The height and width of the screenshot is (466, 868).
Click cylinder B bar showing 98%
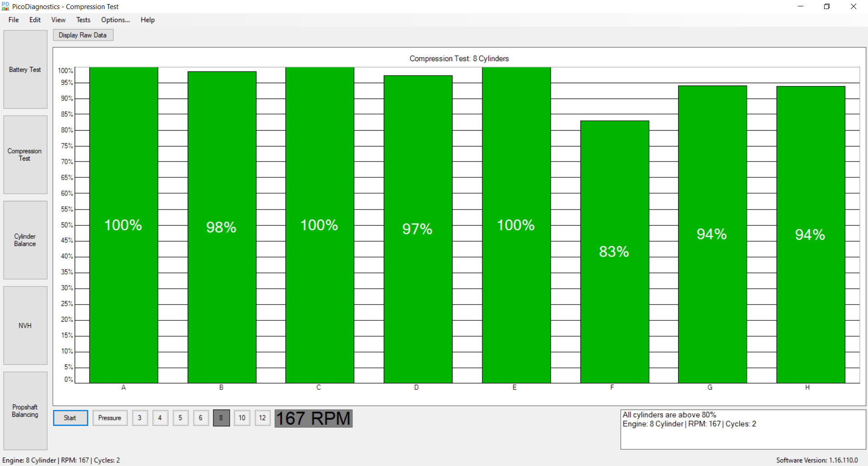tap(222, 227)
